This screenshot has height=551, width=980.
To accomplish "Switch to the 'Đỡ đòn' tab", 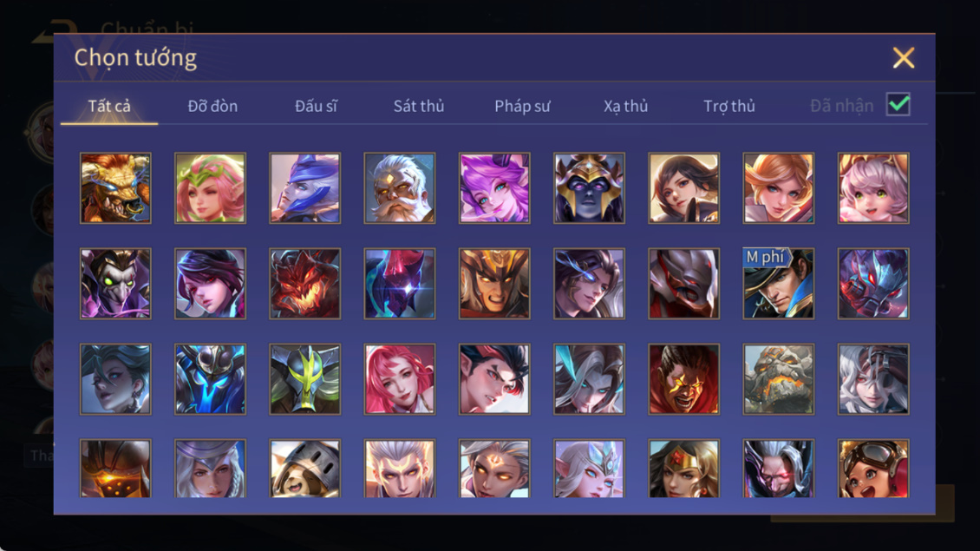I will (212, 107).
